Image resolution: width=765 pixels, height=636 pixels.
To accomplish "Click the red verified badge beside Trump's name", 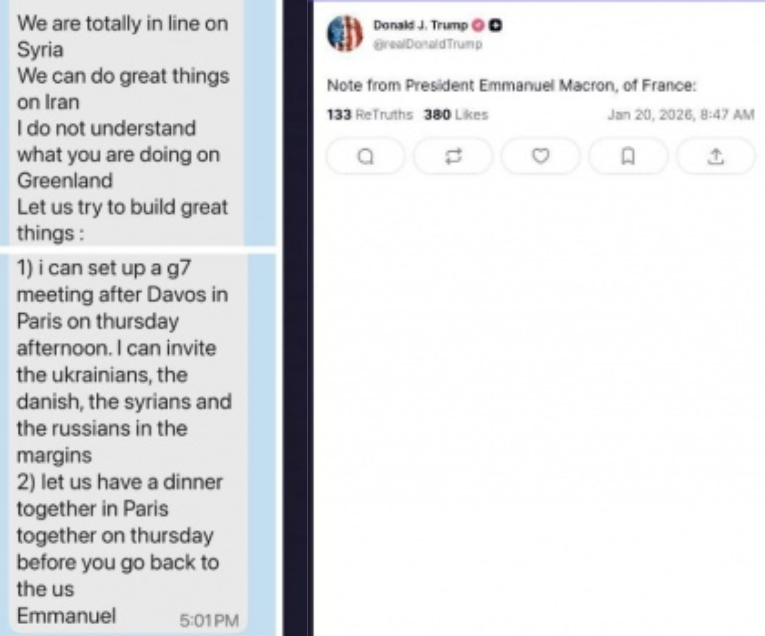I will click(480, 24).
